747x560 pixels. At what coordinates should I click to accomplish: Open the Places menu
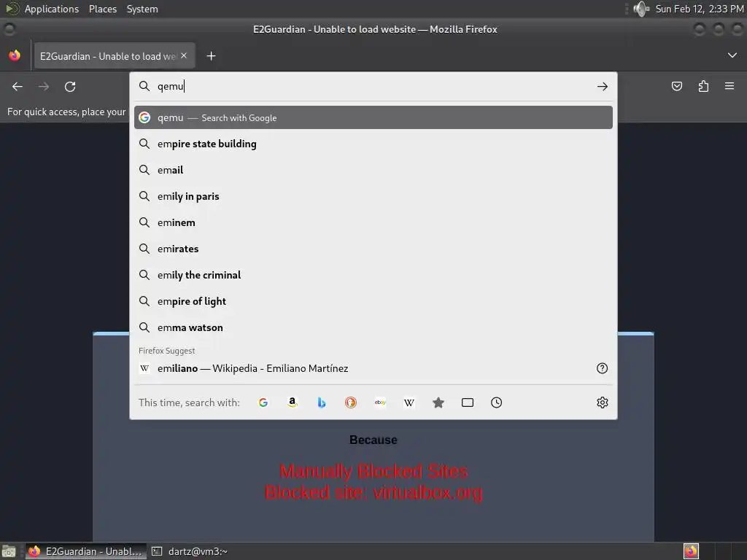coord(103,9)
